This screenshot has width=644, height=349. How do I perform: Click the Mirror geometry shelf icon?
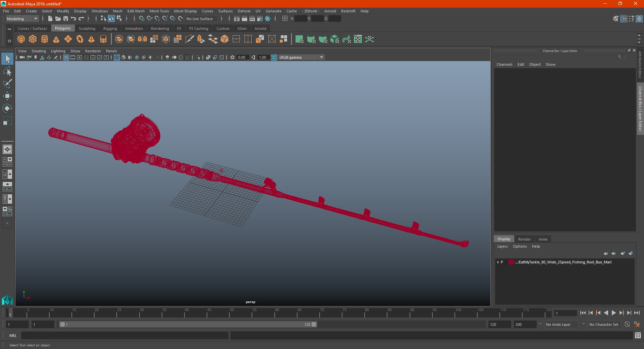coord(143,39)
